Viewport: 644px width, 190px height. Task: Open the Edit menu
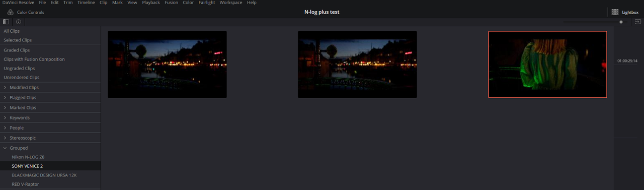pos(55,3)
